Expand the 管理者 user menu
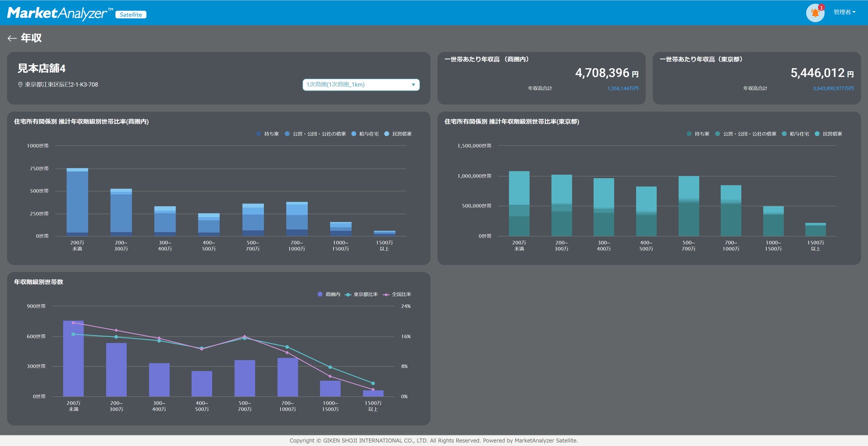 844,12
